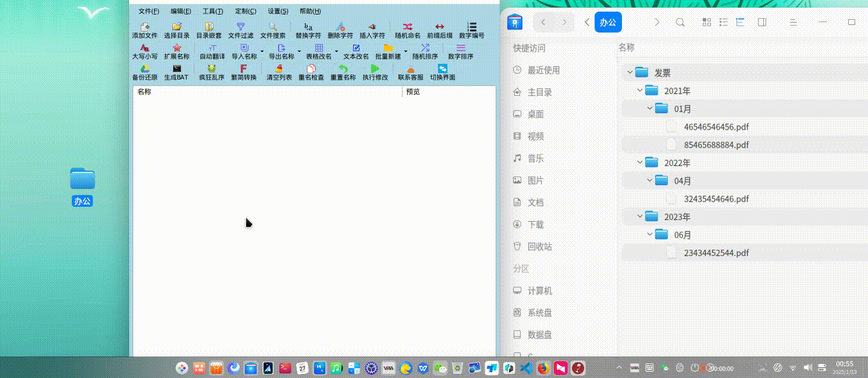Open dropdown arrow beside 批量新建
The image size is (868, 378).
[405, 51]
